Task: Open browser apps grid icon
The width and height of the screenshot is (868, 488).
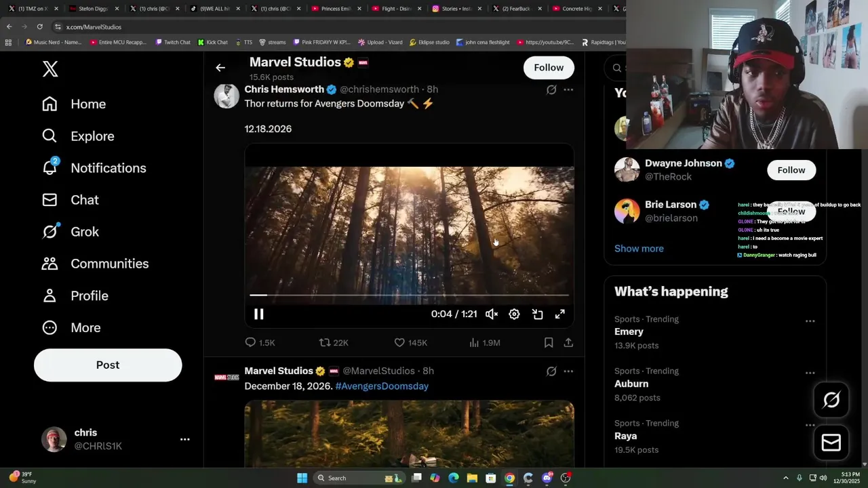Action: (8, 42)
